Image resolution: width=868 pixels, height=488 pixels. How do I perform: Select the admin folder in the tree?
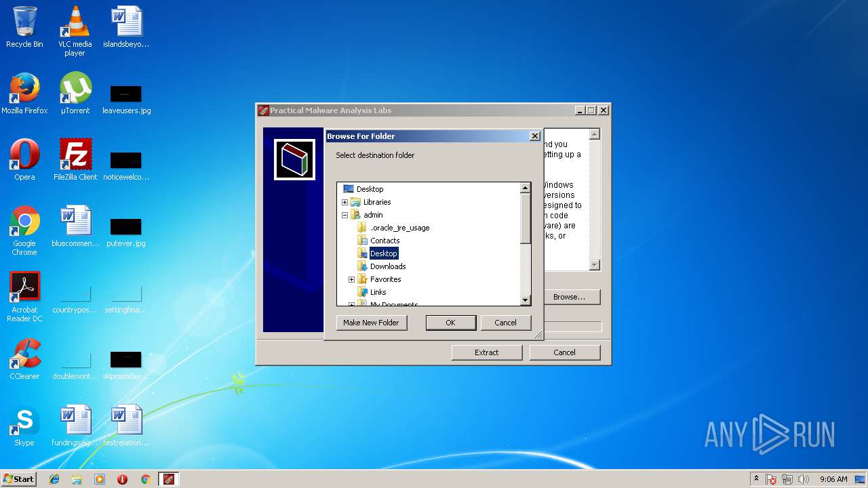pos(373,215)
